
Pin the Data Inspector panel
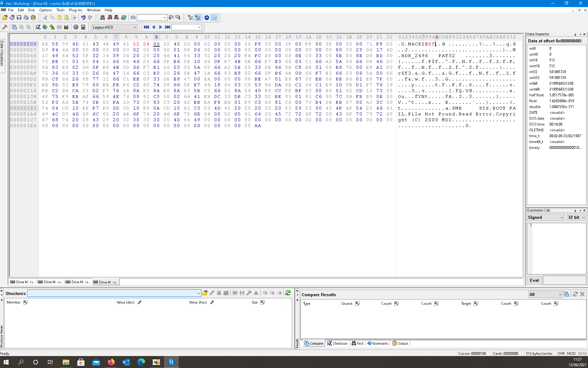(x=575, y=34)
